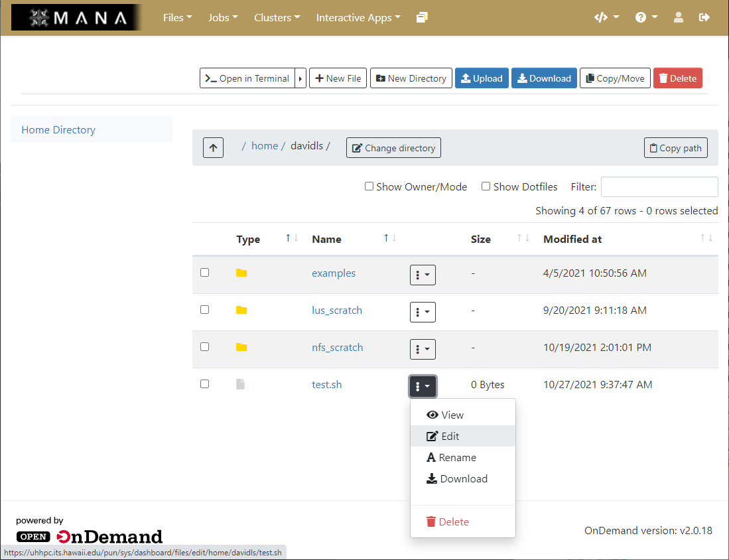This screenshot has width=729, height=560.
Task: Sort by Modified at column arrows
Action: [706, 239]
